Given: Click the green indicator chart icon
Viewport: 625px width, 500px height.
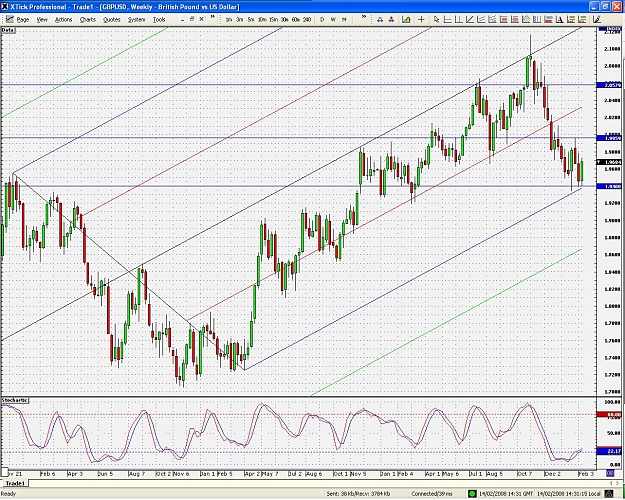Looking at the screenshot, I should (406, 19).
